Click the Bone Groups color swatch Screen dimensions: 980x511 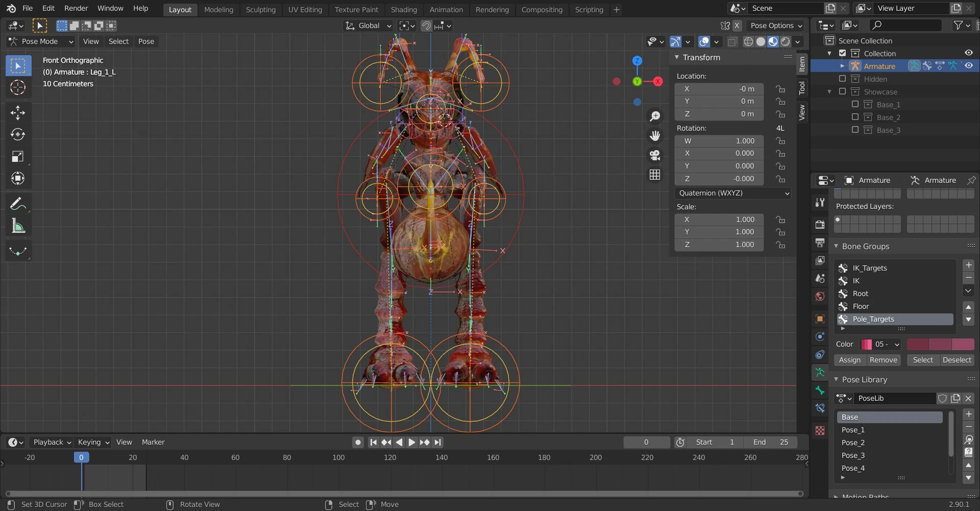point(867,344)
